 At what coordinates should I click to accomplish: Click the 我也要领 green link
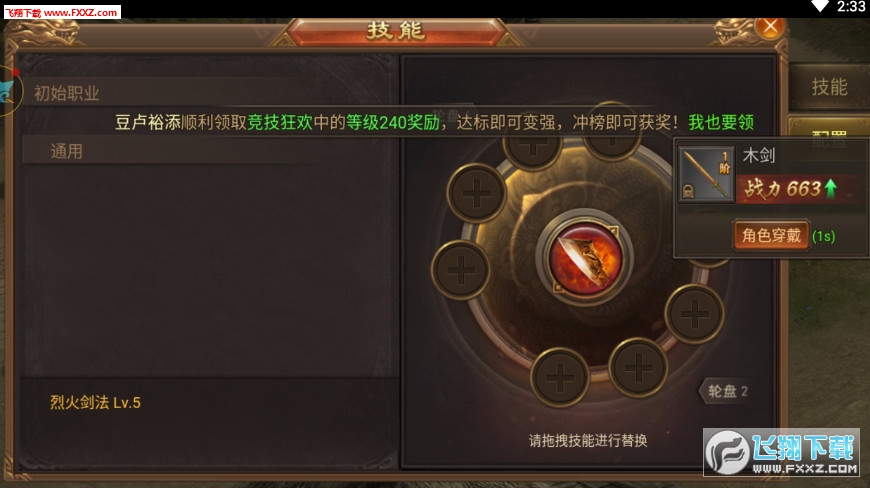[x=721, y=122]
